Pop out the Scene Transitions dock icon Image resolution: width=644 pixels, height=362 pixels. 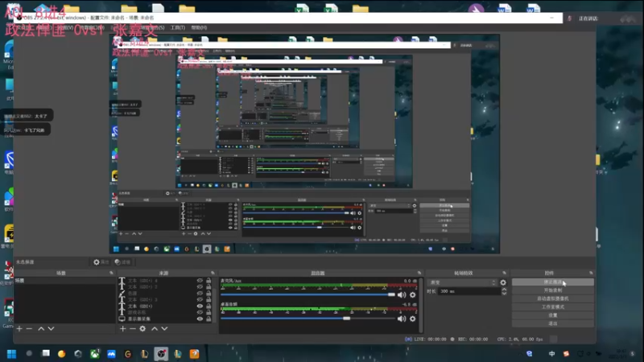[x=505, y=273]
